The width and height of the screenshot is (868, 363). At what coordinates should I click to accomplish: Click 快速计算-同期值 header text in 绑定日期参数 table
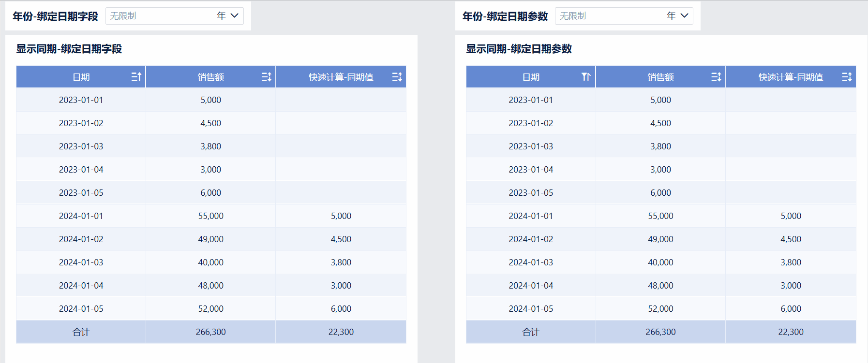pyautogui.click(x=791, y=77)
